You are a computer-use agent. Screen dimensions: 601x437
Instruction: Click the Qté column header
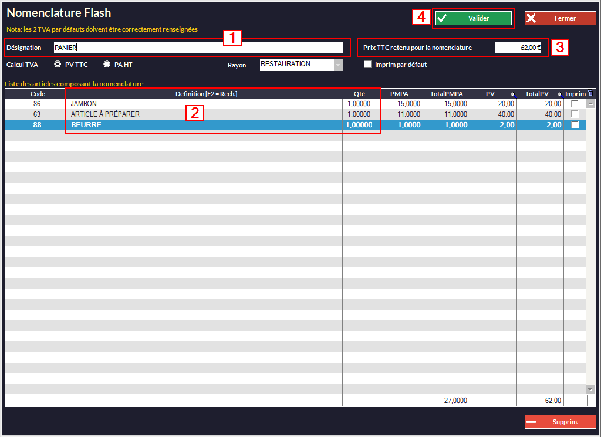coord(359,93)
